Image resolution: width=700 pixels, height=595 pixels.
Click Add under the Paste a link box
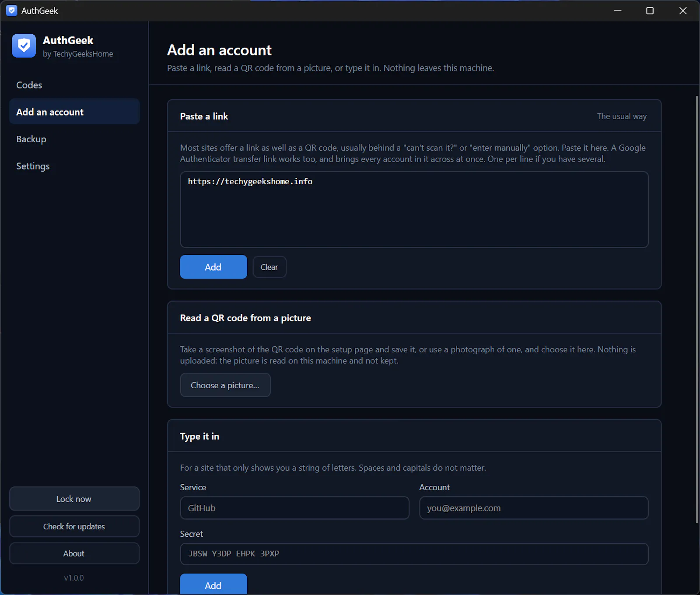[213, 267]
